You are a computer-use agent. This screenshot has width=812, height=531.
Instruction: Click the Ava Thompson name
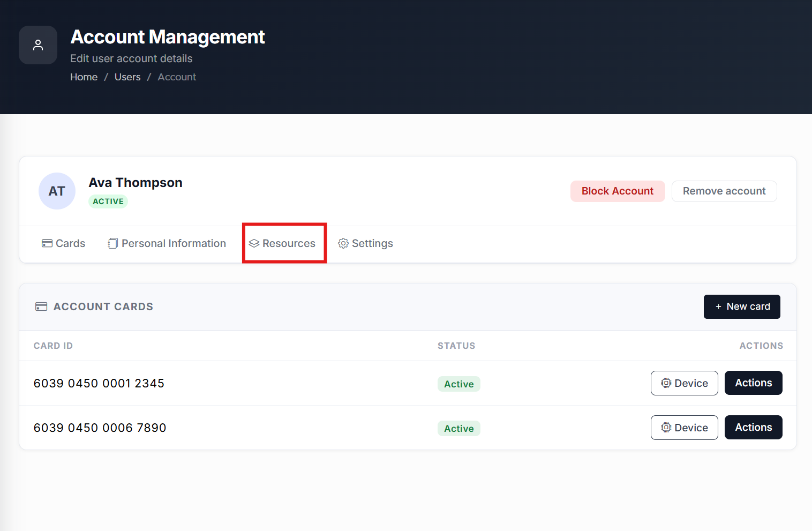pos(136,183)
